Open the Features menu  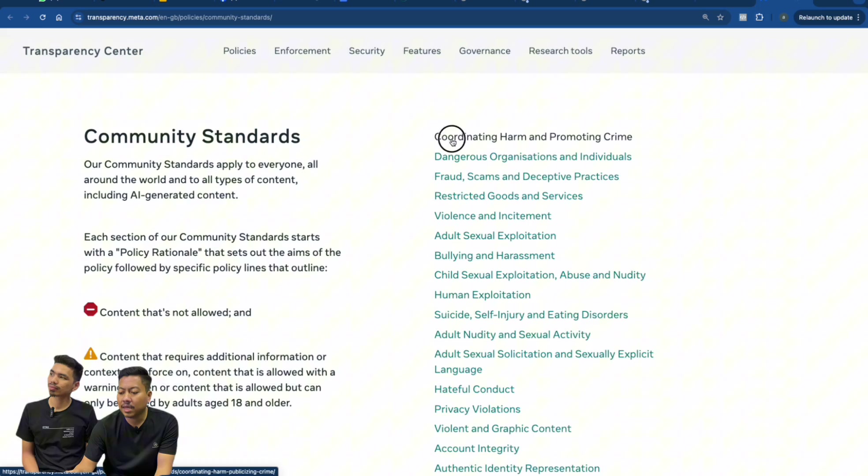tap(422, 51)
